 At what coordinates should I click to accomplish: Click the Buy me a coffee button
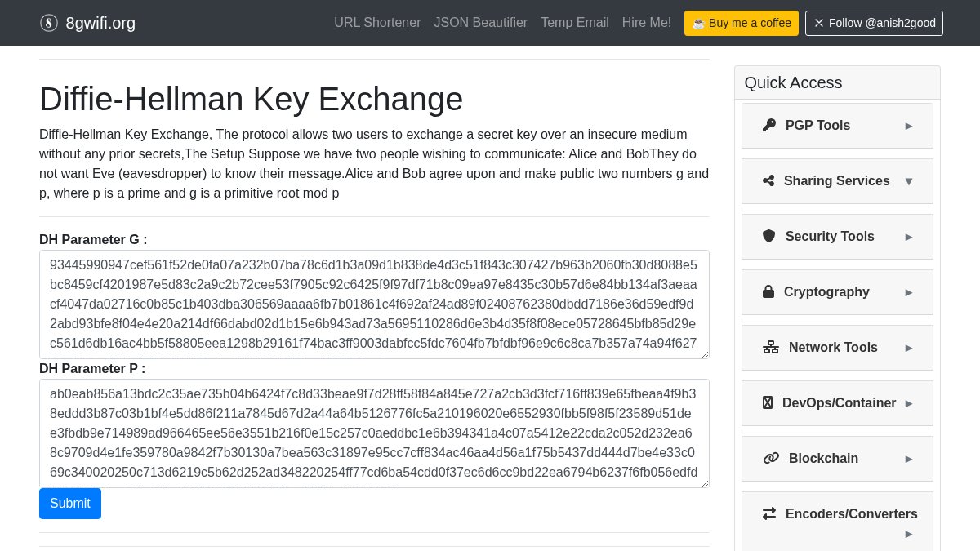[741, 23]
